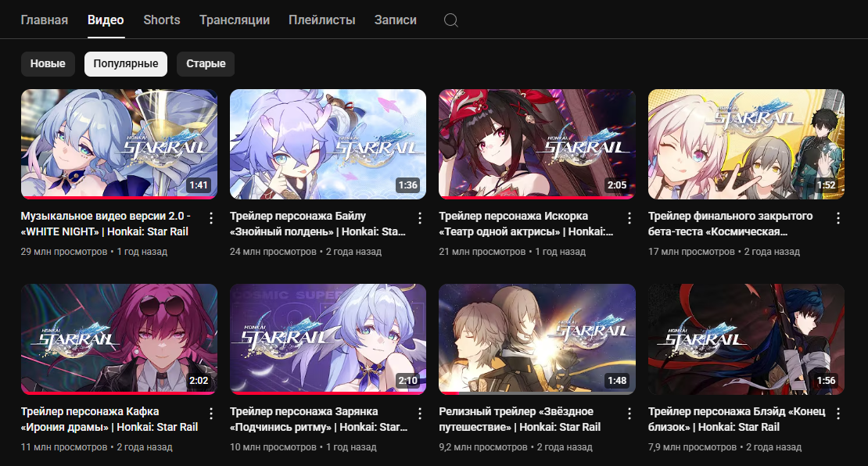Open more options for Кафка character trailer

coord(211,414)
